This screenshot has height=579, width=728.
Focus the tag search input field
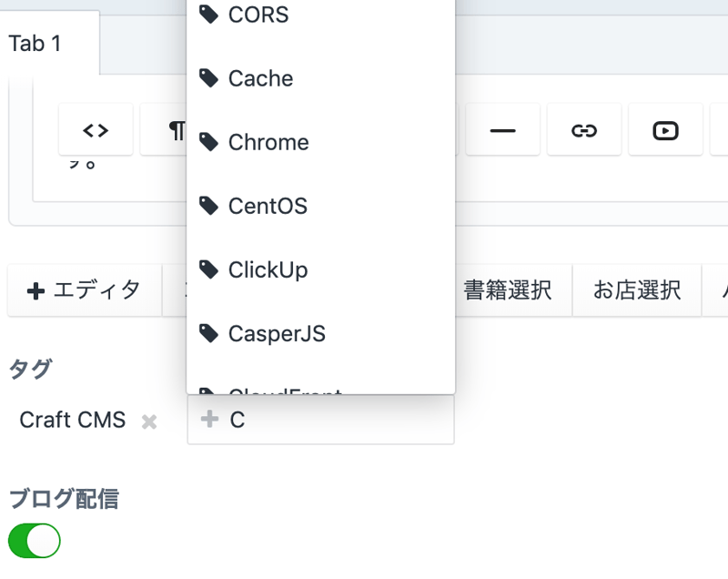point(337,420)
